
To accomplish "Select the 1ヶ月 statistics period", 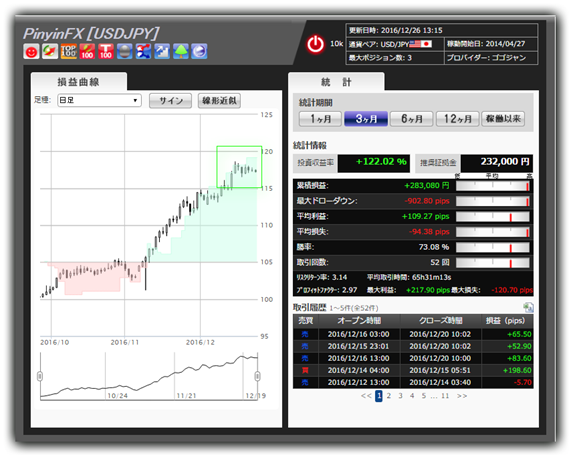I will (320, 119).
